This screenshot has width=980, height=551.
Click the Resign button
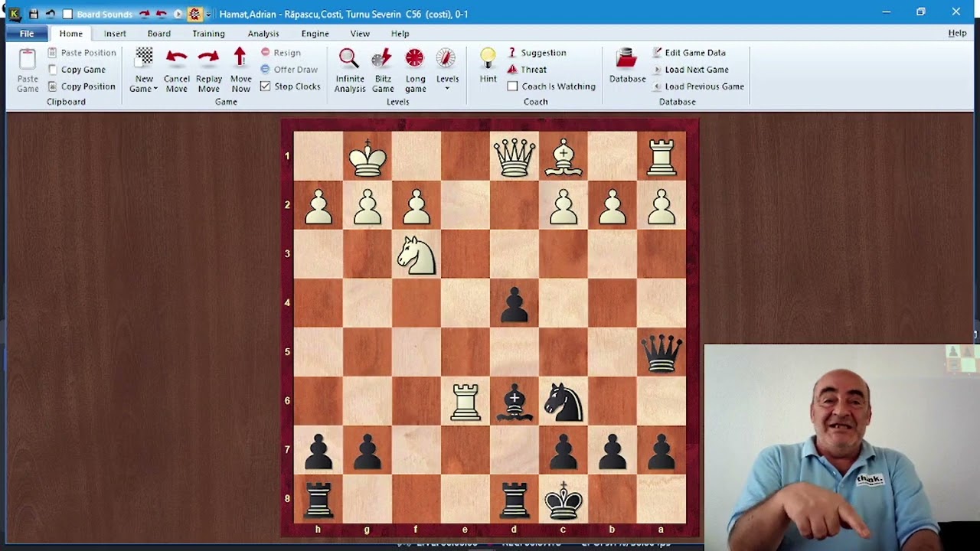point(280,53)
